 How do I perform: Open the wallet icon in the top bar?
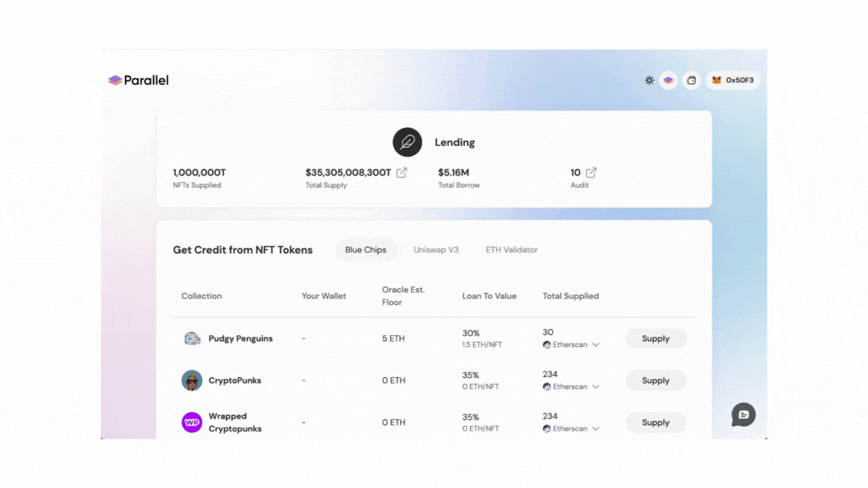point(691,80)
